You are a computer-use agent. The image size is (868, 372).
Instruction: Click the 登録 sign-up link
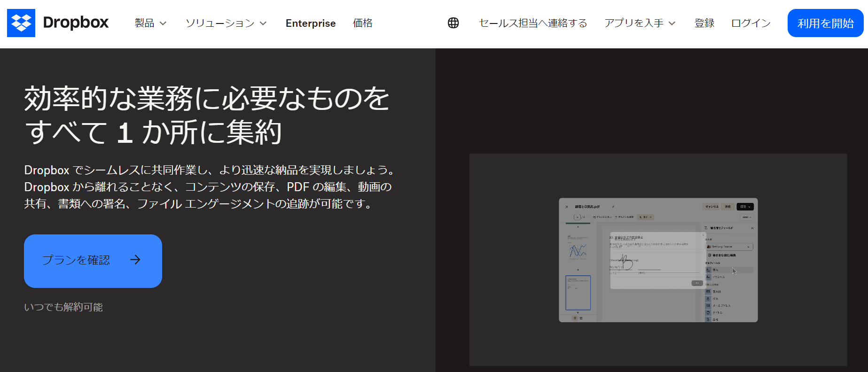click(704, 23)
